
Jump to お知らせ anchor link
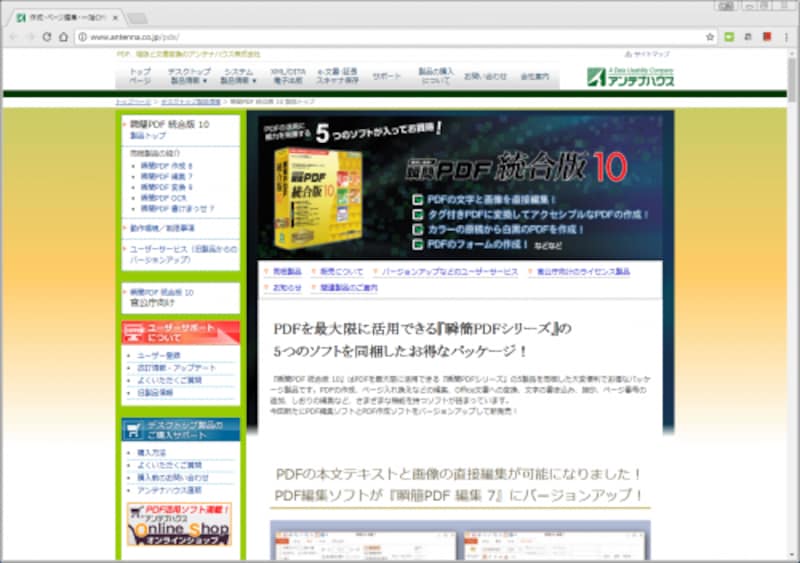[x=287, y=288]
